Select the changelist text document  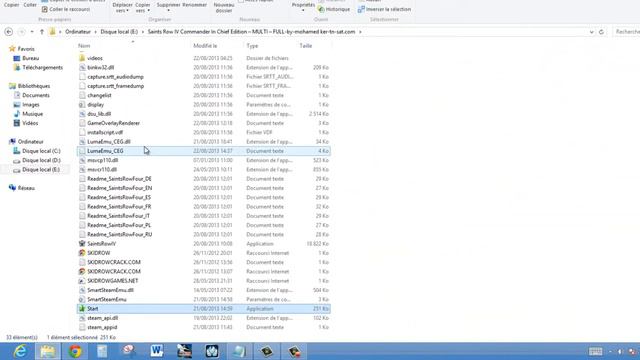point(99,95)
